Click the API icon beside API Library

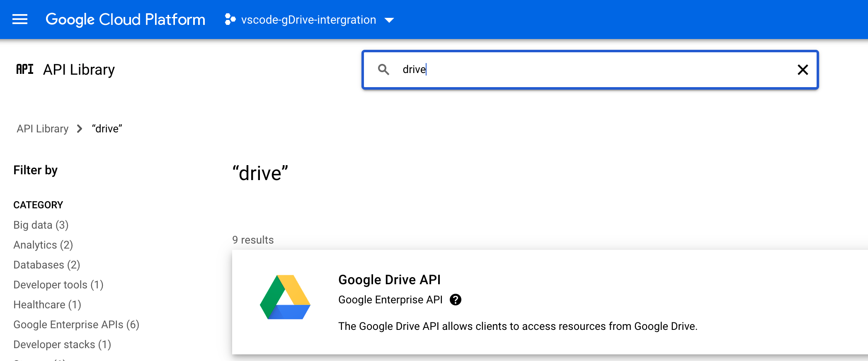coord(25,69)
